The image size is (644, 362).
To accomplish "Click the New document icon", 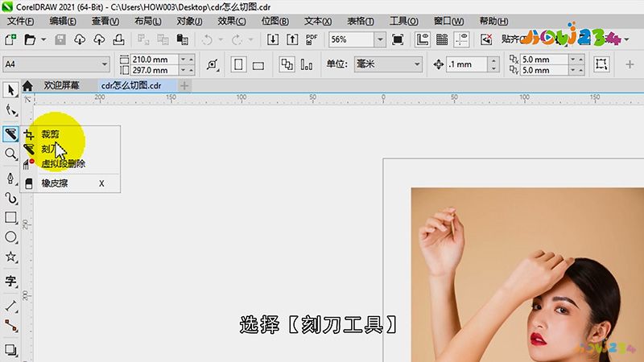I will coord(10,39).
